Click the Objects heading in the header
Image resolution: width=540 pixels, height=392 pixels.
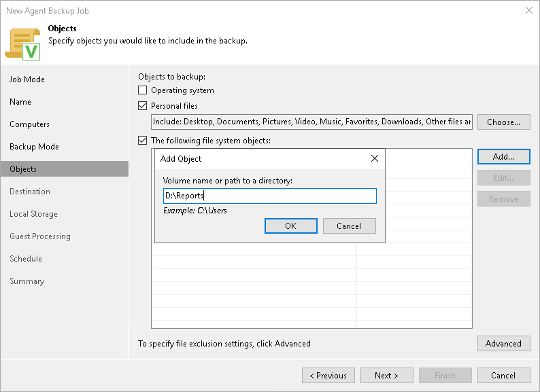pyautogui.click(x=63, y=29)
